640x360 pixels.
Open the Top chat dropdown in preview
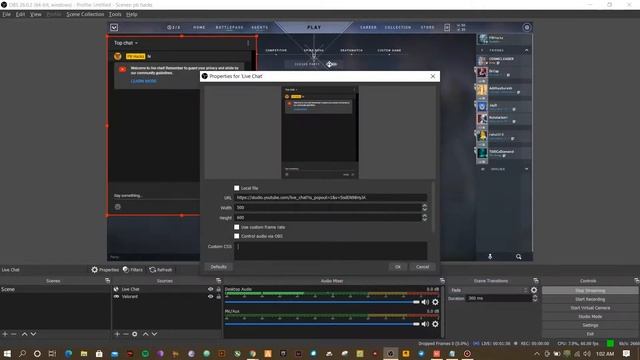click(x=126, y=43)
